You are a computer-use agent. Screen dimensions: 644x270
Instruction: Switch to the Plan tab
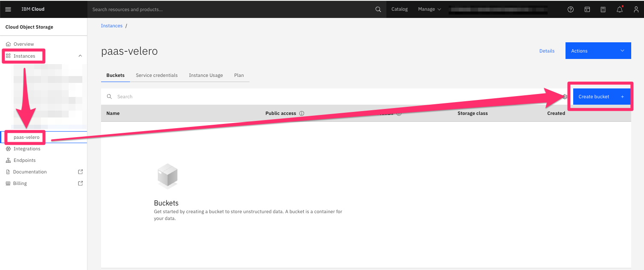[x=239, y=75]
